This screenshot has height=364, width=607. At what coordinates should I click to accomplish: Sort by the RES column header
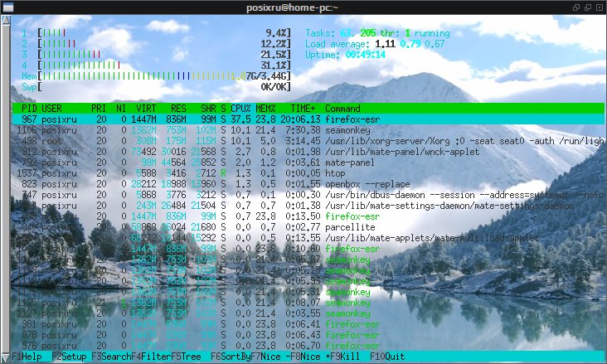pyautogui.click(x=178, y=109)
